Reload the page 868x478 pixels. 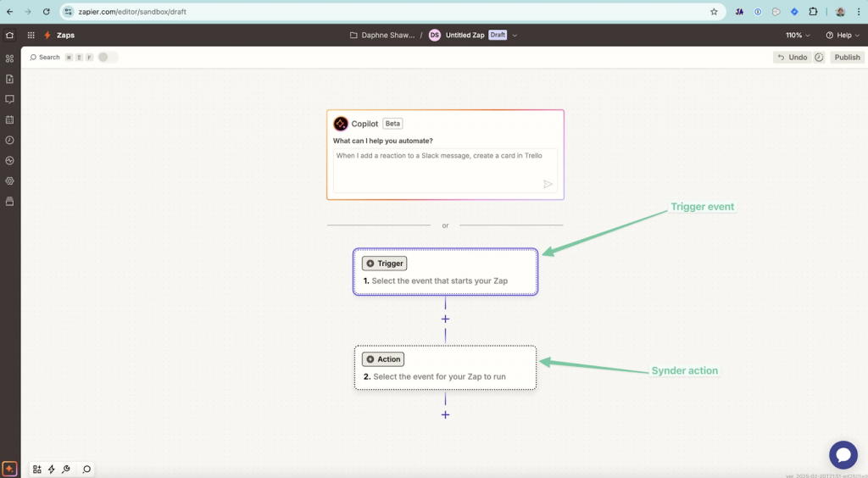click(47, 12)
